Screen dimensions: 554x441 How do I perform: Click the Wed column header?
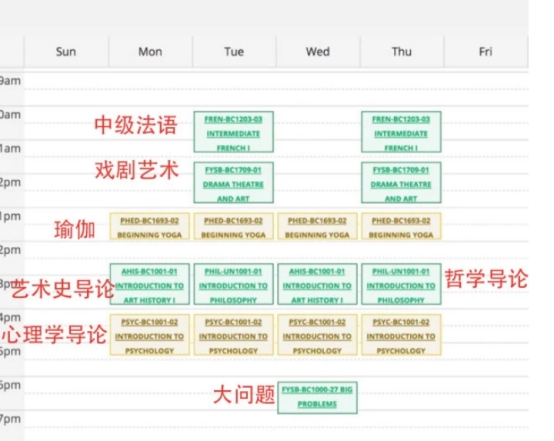pos(318,52)
